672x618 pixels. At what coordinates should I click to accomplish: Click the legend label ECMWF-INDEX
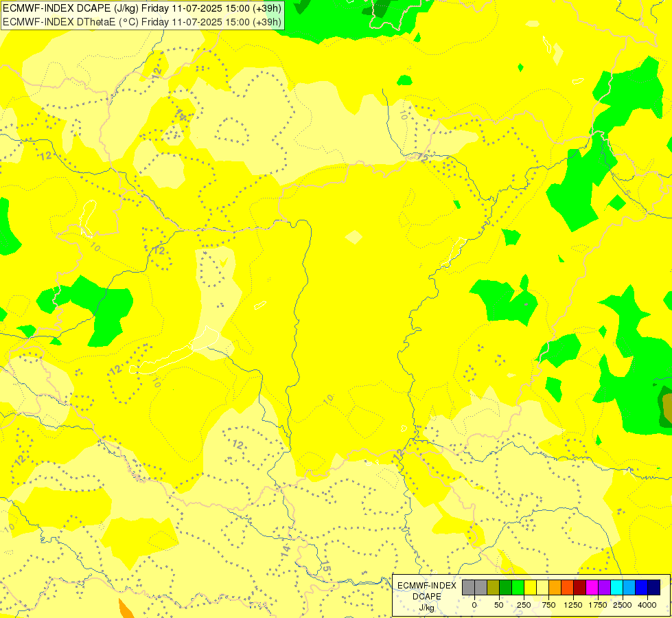[427, 586]
